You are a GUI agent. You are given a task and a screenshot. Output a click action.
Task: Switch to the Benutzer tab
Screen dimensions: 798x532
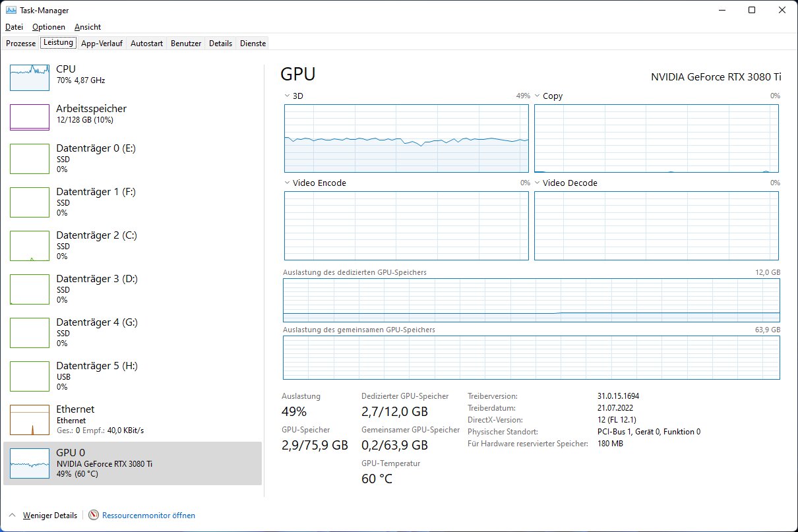click(186, 44)
